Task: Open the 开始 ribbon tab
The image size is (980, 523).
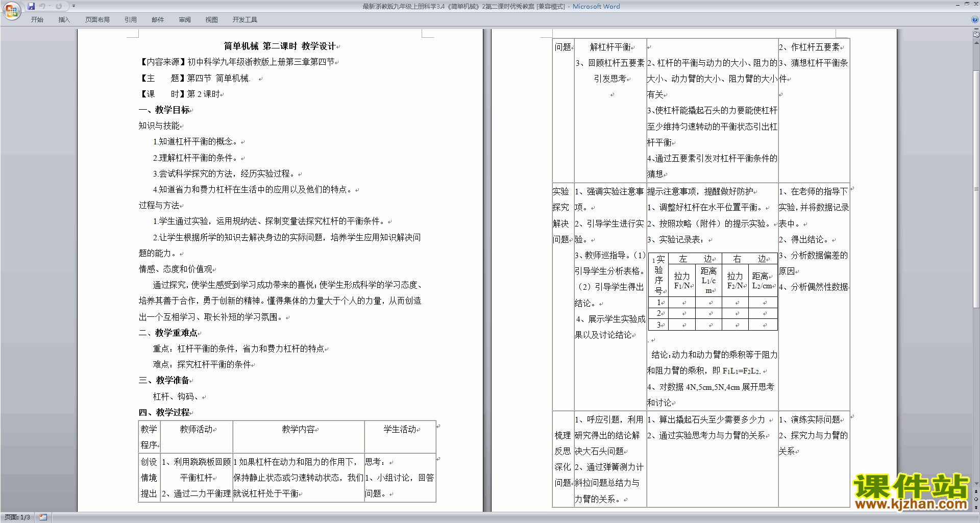Action: coord(37,20)
